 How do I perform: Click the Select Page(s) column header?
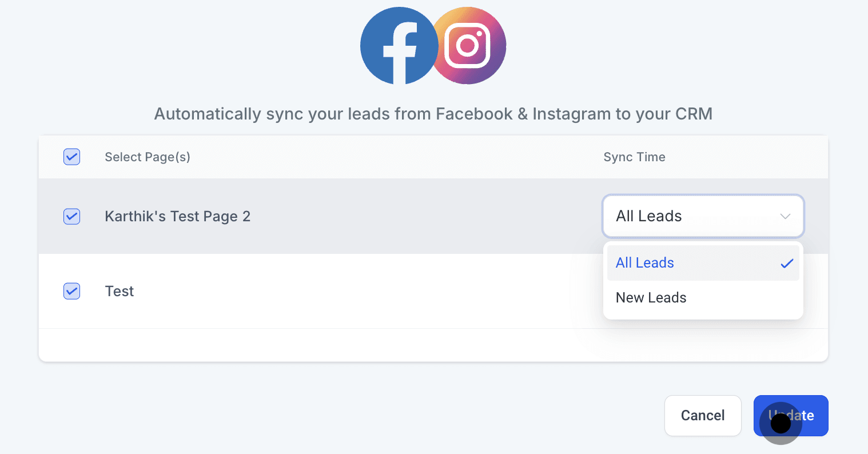click(x=148, y=157)
